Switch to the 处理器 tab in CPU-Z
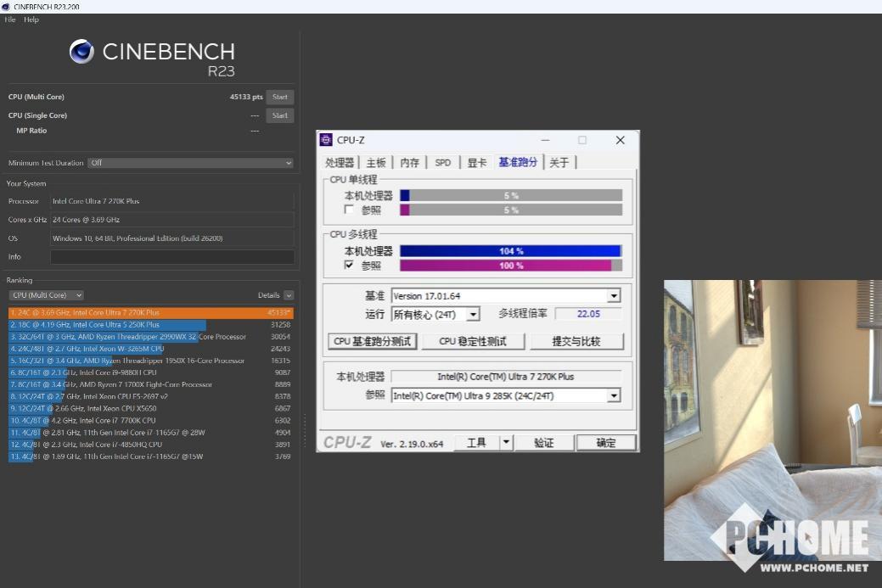 pyautogui.click(x=340, y=162)
